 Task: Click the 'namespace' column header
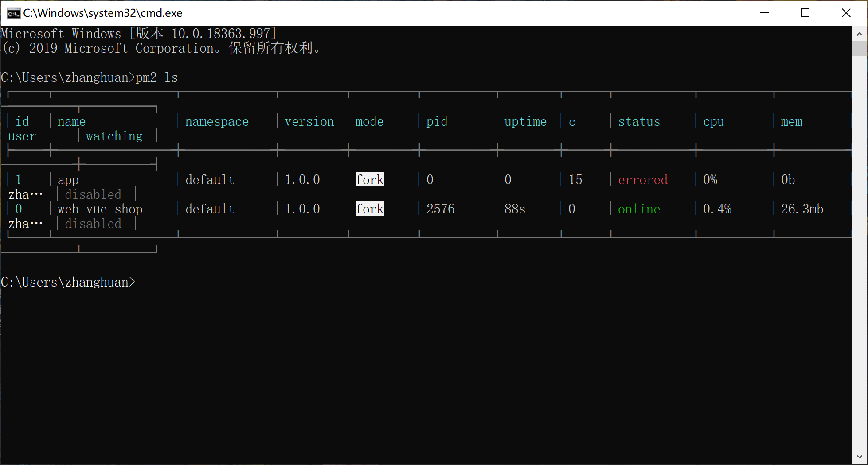coord(217,122)
